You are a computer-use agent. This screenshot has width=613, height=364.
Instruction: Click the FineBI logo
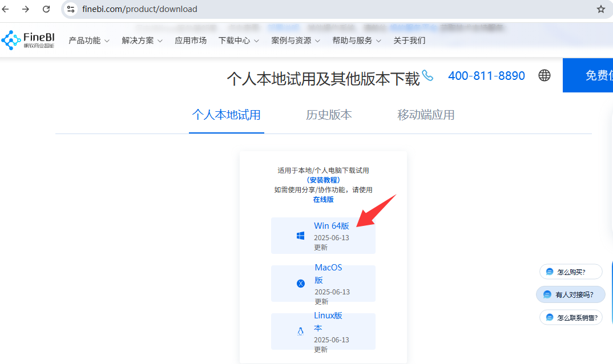click(28, 40)
